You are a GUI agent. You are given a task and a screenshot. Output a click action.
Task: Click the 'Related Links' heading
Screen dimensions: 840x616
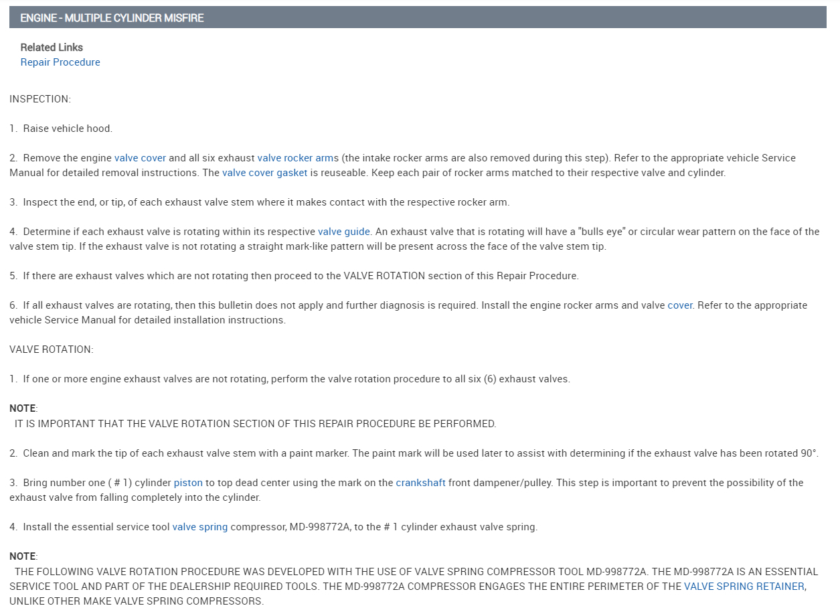[x=52, y=48]
